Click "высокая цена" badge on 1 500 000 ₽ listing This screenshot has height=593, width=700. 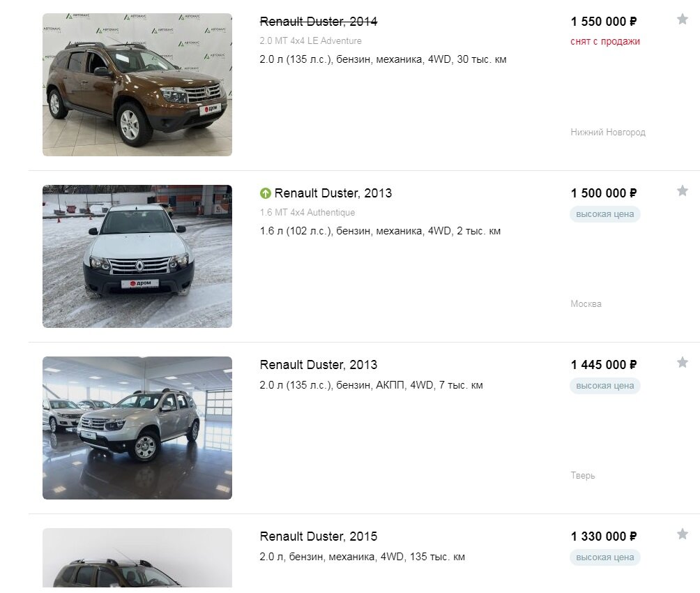tap(605, 214)
